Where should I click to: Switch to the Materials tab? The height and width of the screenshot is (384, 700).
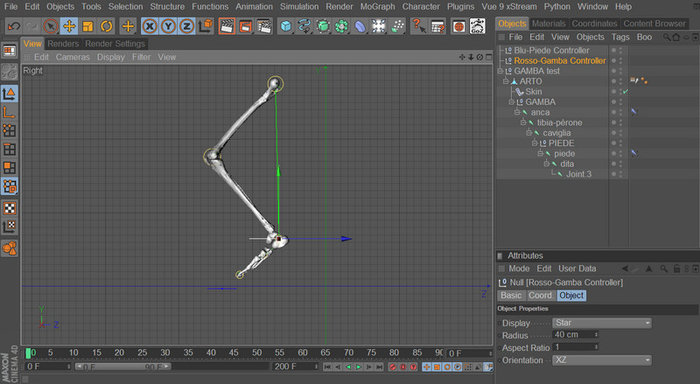[549, 23]
